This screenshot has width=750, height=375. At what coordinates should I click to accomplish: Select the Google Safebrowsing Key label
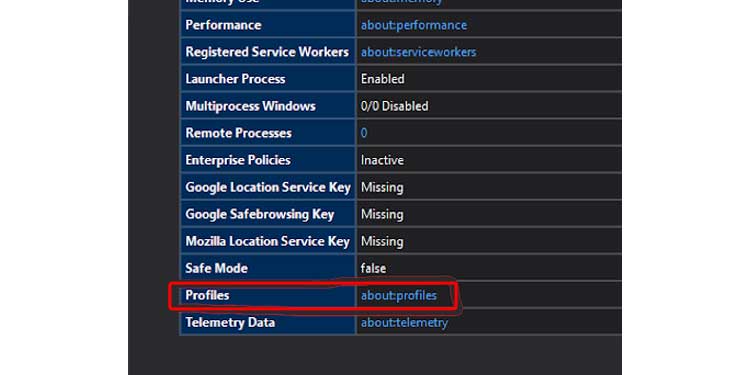(x=260, y=214)
